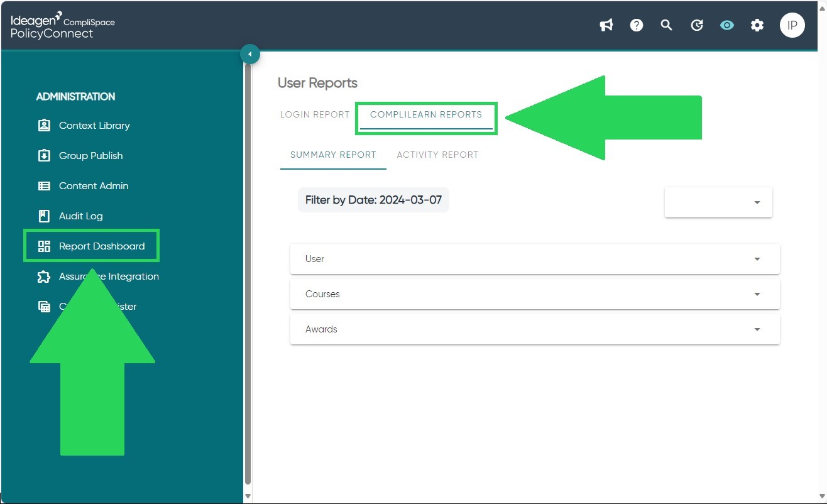Viewport: 827px width, 504px height.
Task: Open the empty dropdown beside date filter
Action: (x=718, y=202)
